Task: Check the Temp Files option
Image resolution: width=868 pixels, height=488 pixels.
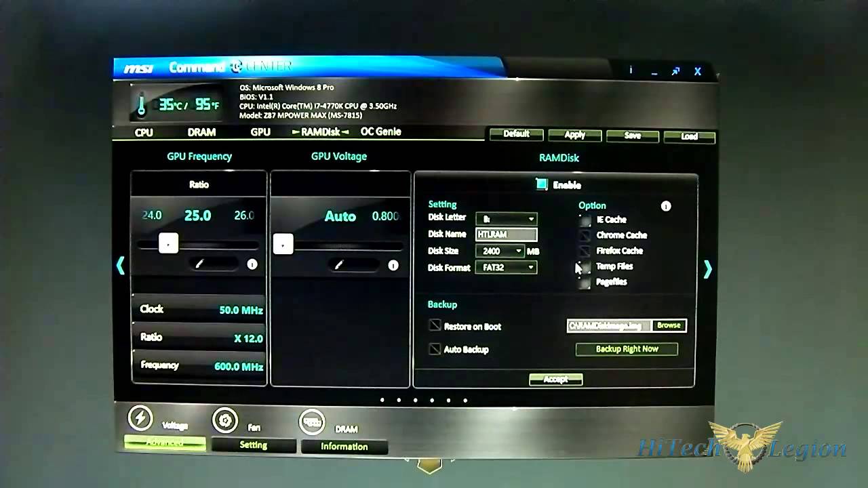Action: pos(585,267)
